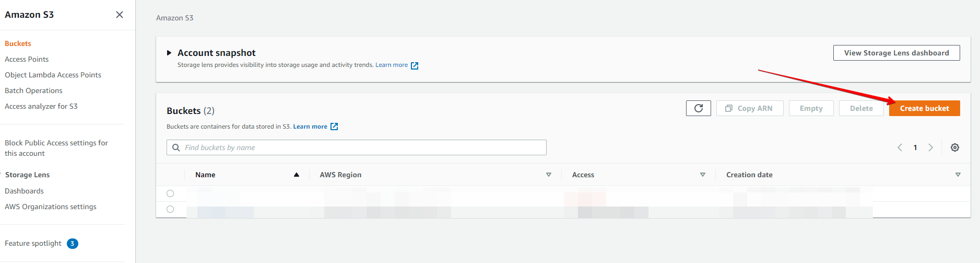
Task: Click the Amazon S3 breadcrumb
Action: 174,18
